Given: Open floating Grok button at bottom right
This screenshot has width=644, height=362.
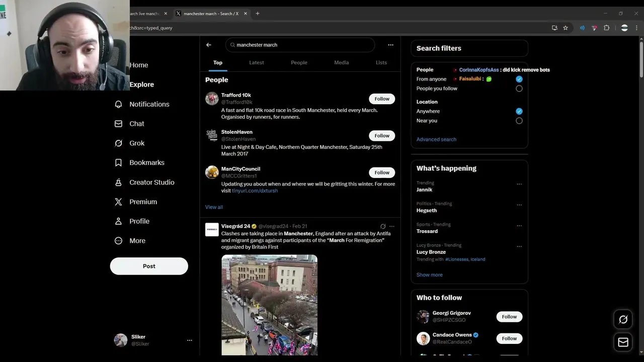Looking at the screenshot, I should point(623,319).
